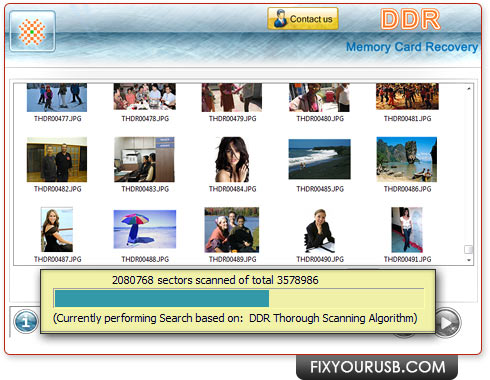Select thumbnail THDR00480.JPG
Viewport: 490px width, 380px height.
click(x=319, y=97)
